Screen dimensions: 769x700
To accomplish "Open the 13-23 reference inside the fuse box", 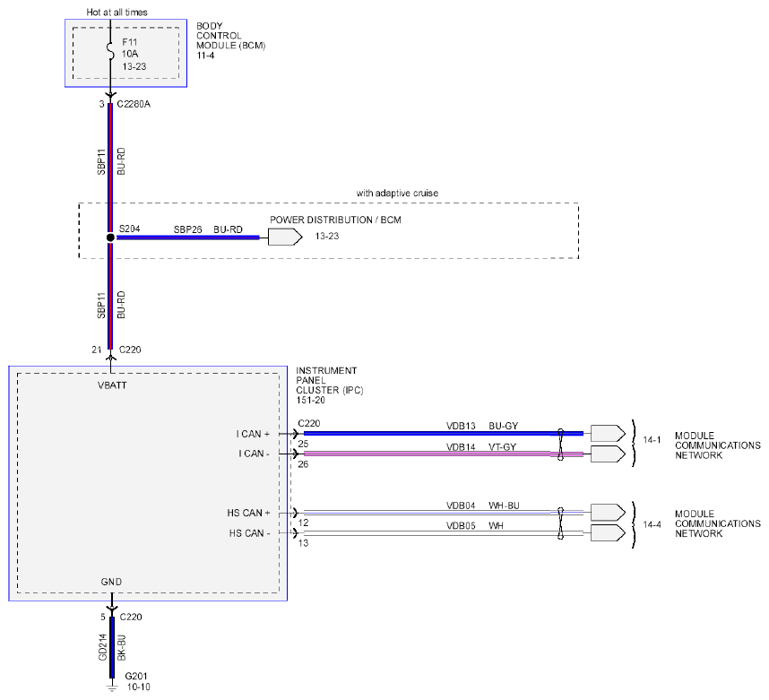I will pyautogui.click(x=134, y=66).
